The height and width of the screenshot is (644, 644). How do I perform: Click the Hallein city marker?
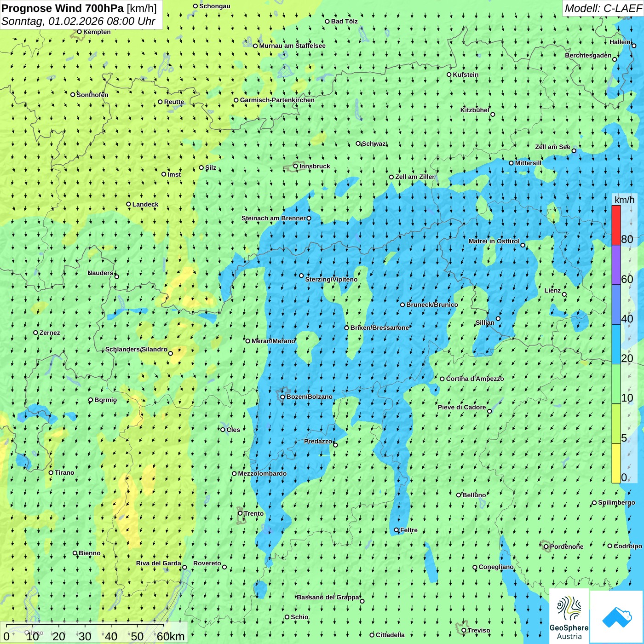633,46
